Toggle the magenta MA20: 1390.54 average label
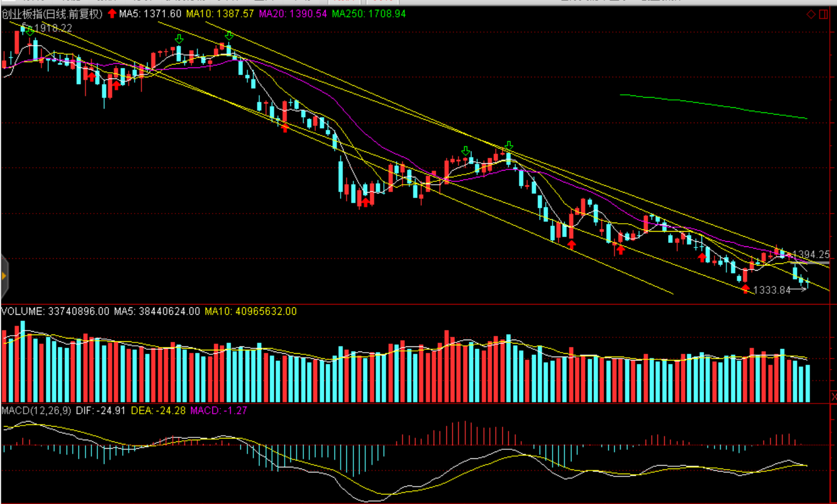Image resolution: width=837 pixels, height=504 pixels. (x=293, y=14)
